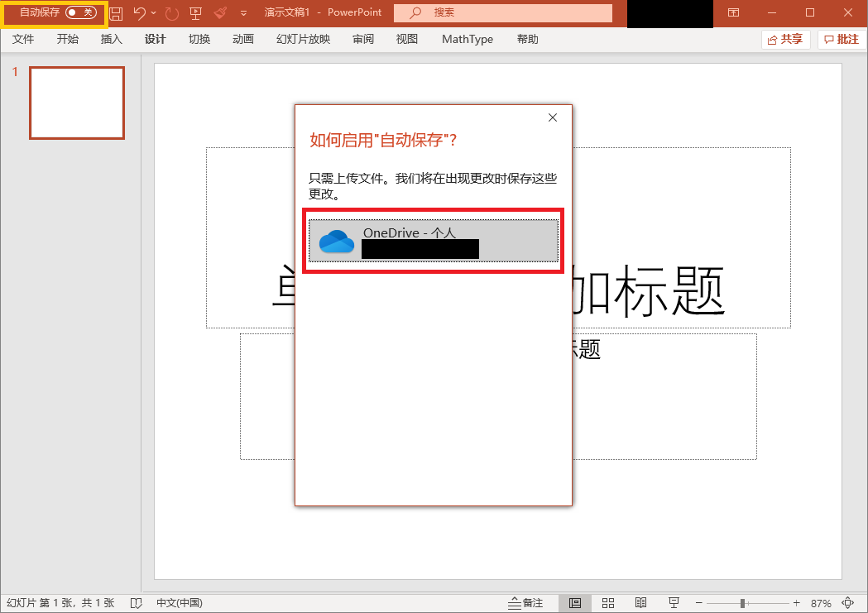
Task: Open the 切换 tab
Action: click(x=199, y=39)
